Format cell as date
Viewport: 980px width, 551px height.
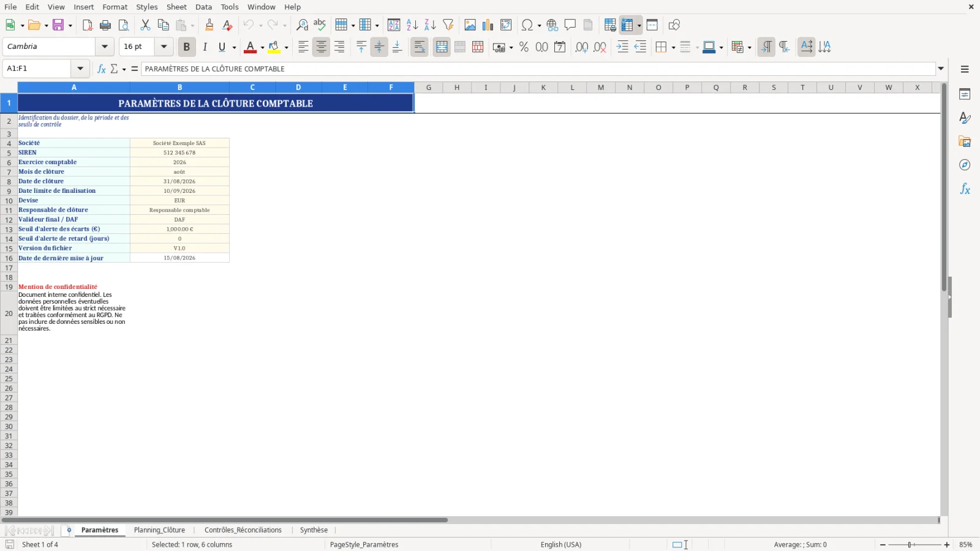[x=560, y=47]
